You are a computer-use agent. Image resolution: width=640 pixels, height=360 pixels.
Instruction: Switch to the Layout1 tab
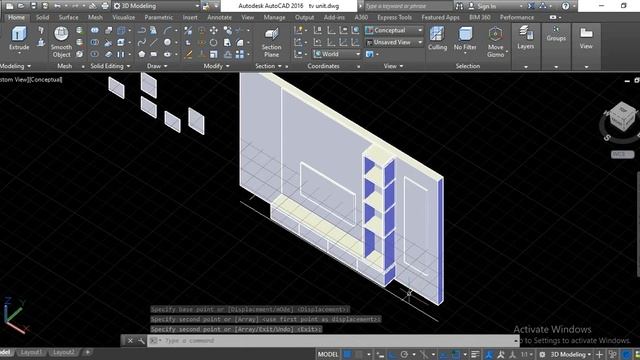click(x=31, y=352)
